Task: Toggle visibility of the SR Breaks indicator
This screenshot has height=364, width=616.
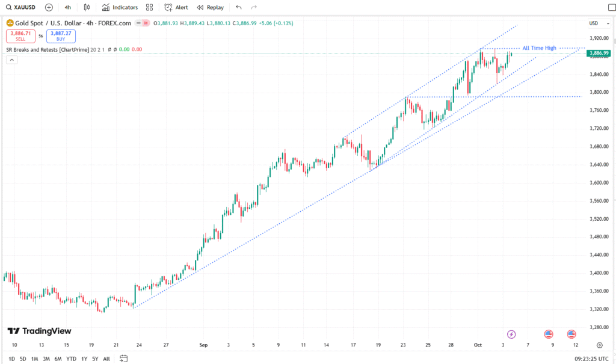Action: click(x=108, y=49)
